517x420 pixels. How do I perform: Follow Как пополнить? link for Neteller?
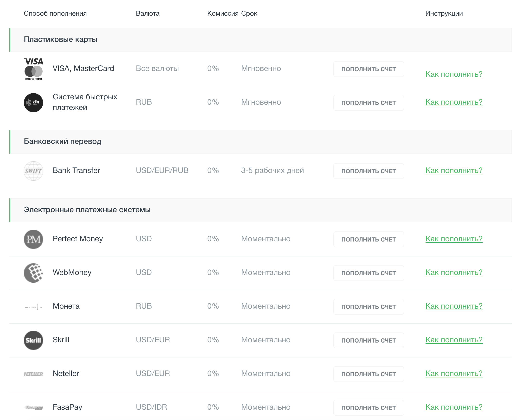pos(454,373)
